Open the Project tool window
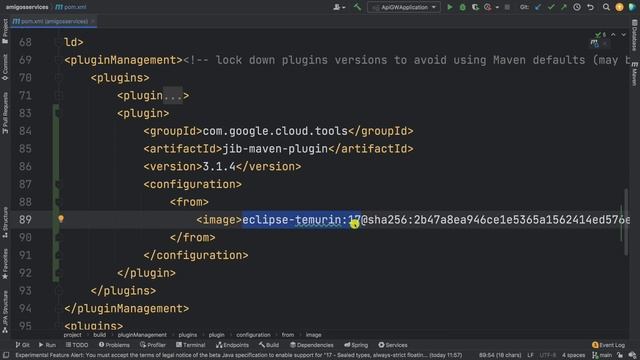Viewport: 640px width, 360px height. [x=5, y=32]
